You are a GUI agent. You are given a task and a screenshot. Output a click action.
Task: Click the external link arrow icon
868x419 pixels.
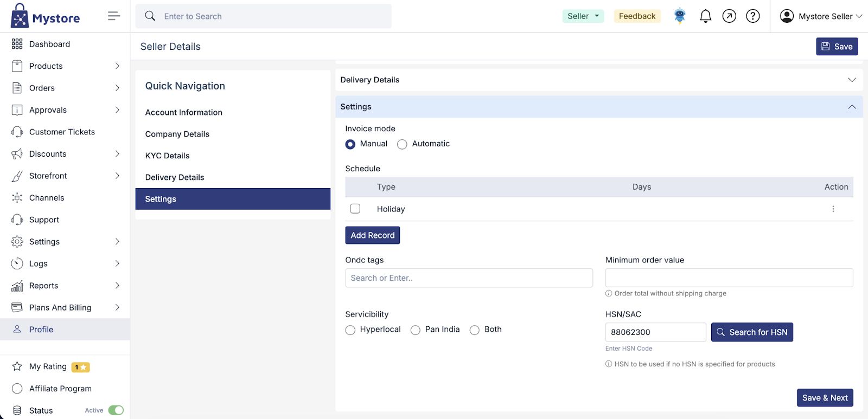(x=729, y=16)
